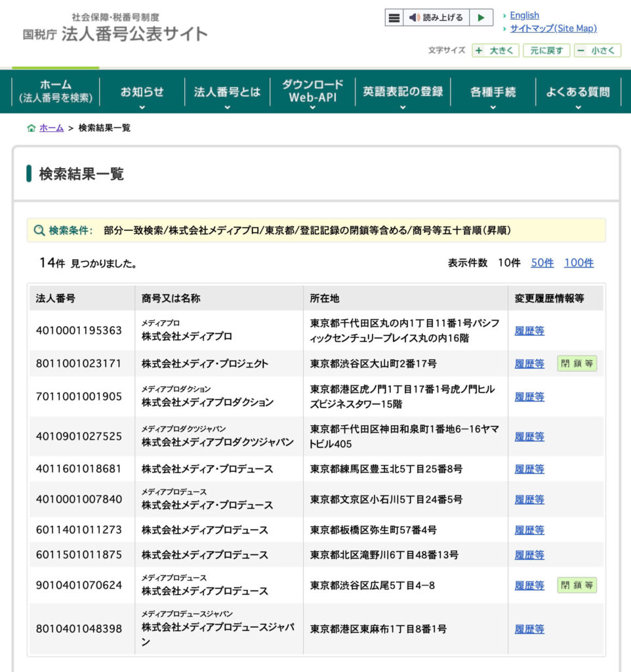Select address 東京都北区滝野川6丁目48番13号
The width and height of the screenshot is (631, 672).
point(384,555)
